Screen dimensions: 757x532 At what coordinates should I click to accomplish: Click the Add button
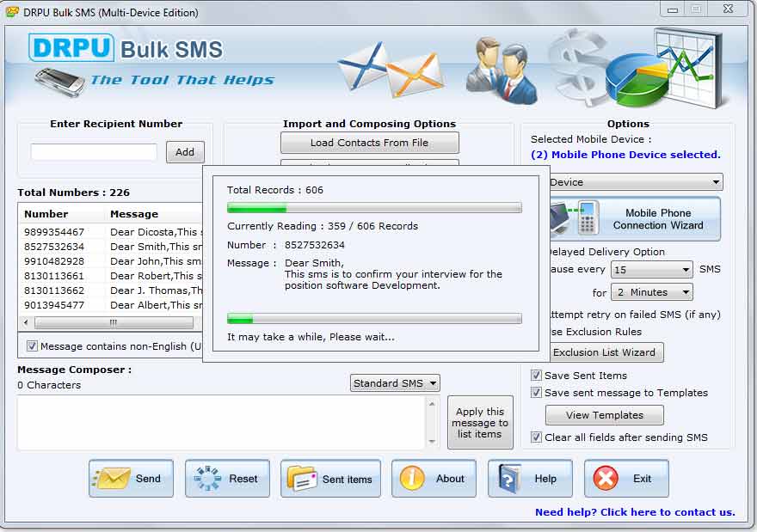click(185, 152)
